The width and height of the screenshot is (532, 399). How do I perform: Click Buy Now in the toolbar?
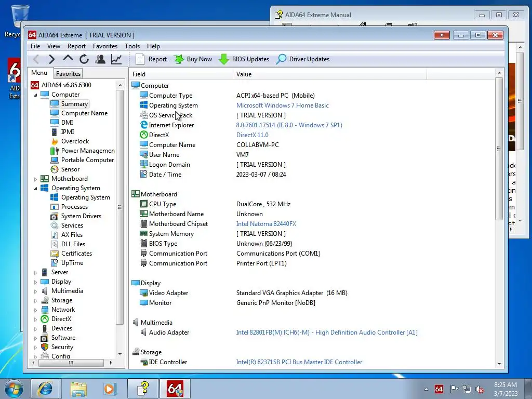[193, 59]
